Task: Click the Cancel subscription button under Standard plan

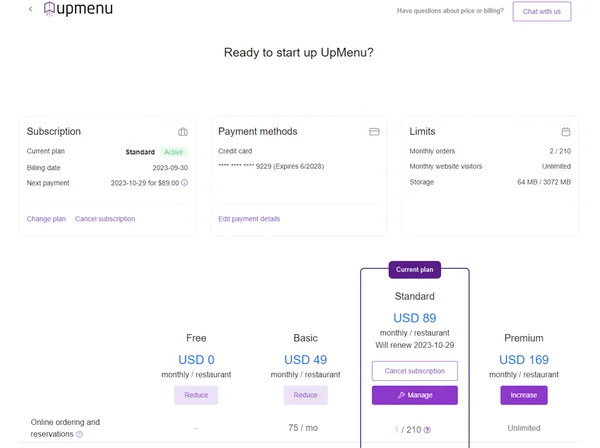Action: pyautogui.click(x=415, y=371)
